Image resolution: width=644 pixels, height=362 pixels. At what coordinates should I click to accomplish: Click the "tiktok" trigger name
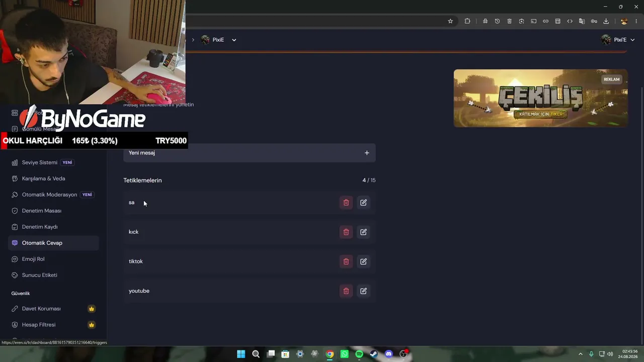pos(136,261)
